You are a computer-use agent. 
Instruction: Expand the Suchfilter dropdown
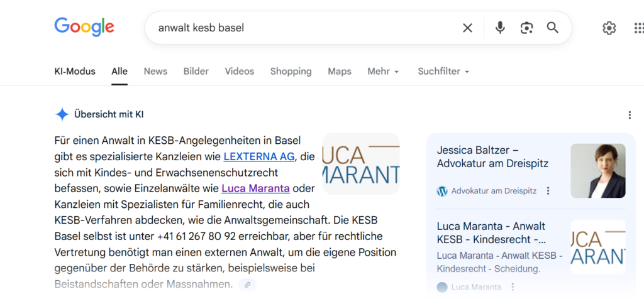point(443,72)
